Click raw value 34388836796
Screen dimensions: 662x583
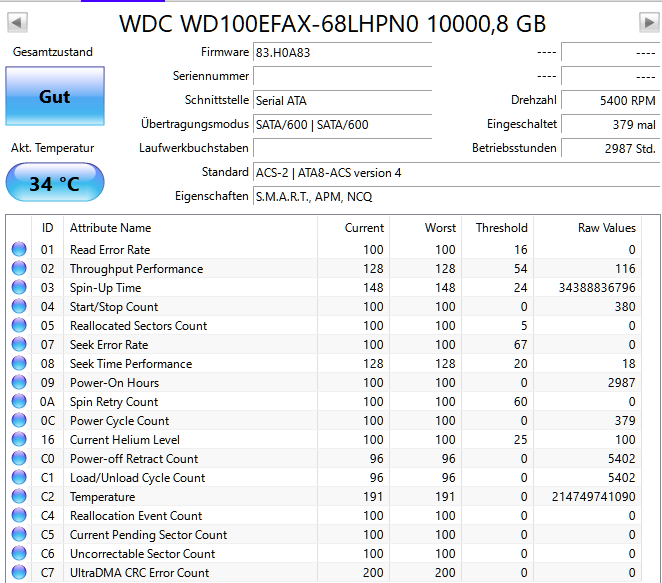tap(597, 288)
